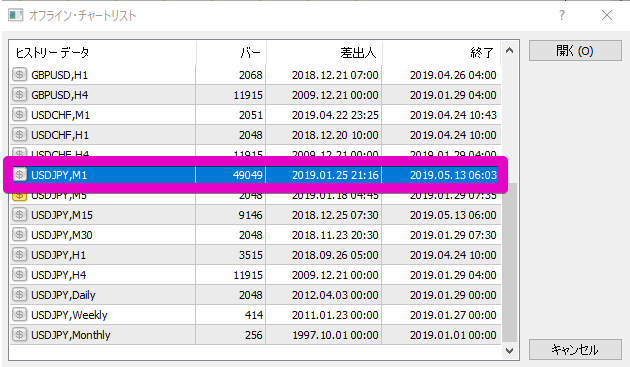This screenshot has width=630, height=367.
Task: Click start date 2019.01.25 21:16
Action: click(x=335, y=175)
